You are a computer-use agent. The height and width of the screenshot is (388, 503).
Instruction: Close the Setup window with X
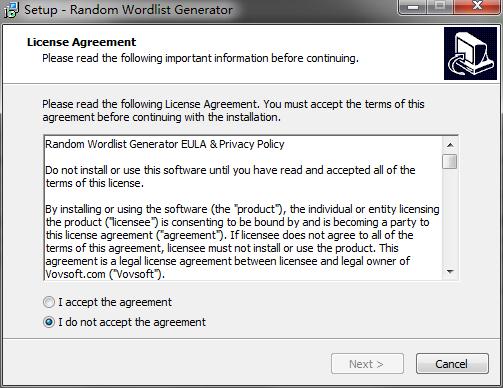477,7
